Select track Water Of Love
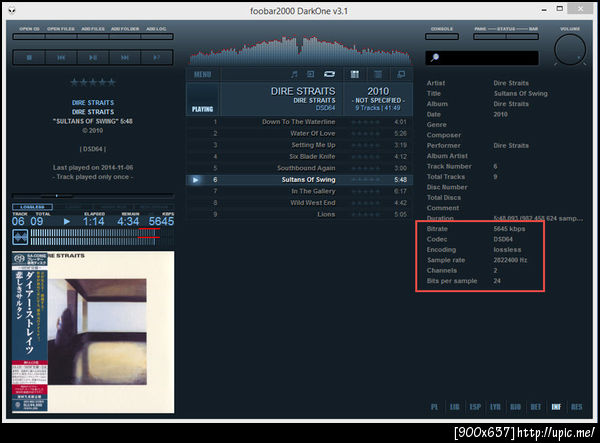 (299, 133)
